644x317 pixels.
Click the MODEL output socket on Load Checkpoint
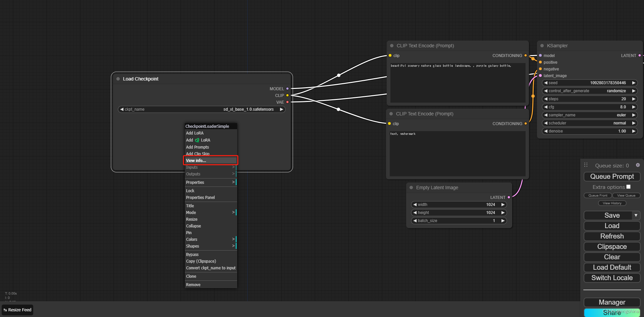click(287, 89)
